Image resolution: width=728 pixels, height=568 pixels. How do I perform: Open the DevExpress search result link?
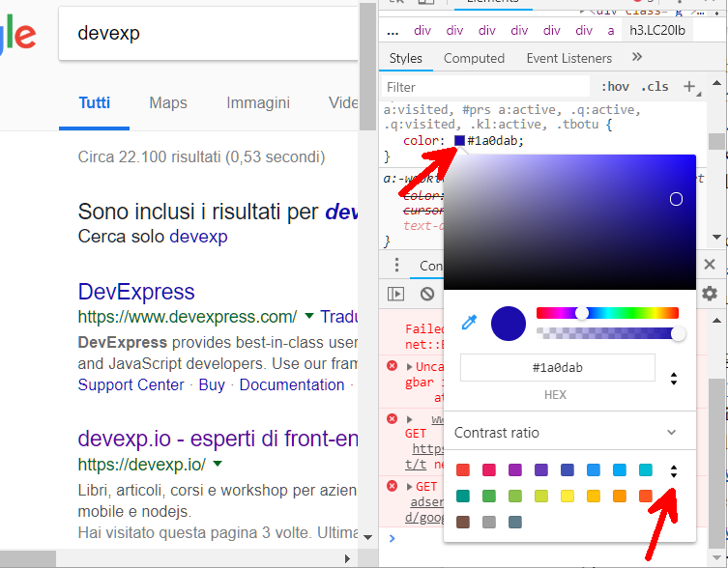136,292
